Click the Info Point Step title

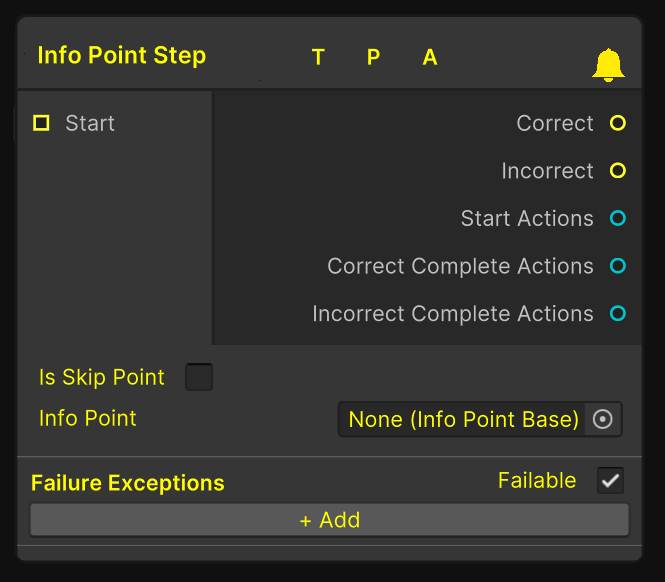(x=121, y=55)
